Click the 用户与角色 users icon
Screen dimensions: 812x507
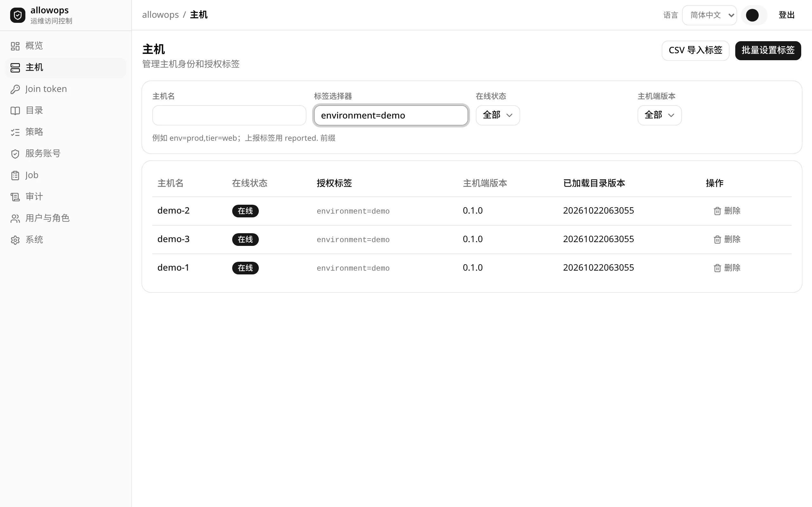(15, 219)
